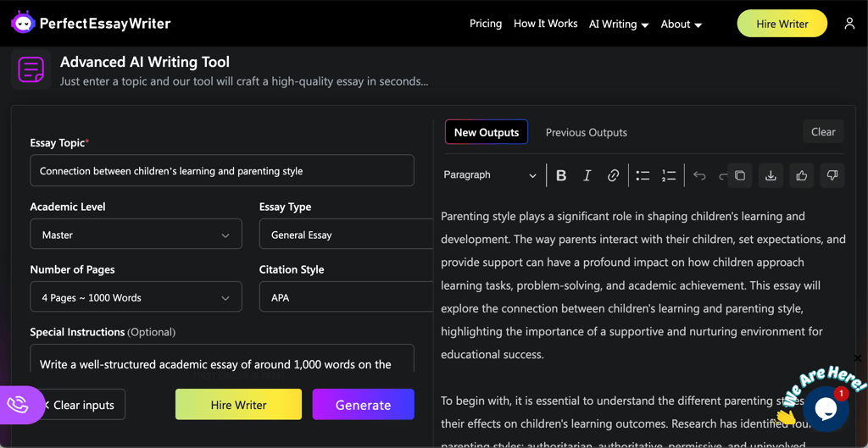Open the Number of Pages dropdown
This screenshot has height=448, width=868.
coord(136,297)
